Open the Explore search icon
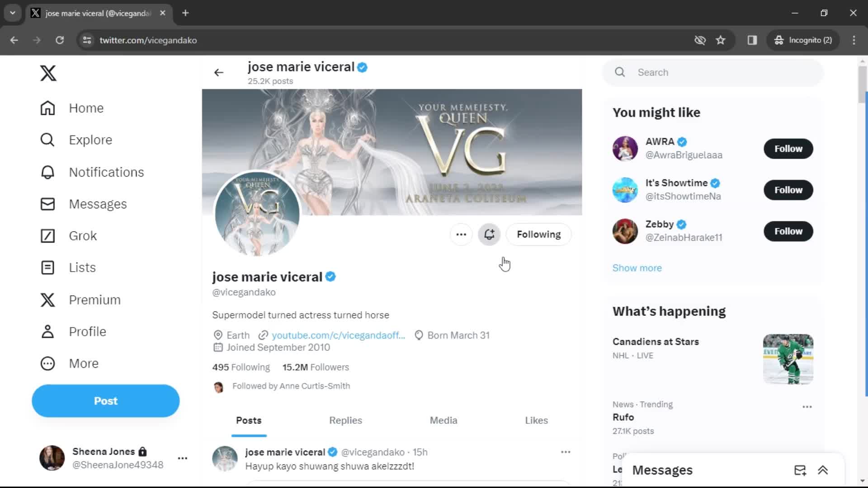Viewport: 868px width, 488px height. click(47, 140)
